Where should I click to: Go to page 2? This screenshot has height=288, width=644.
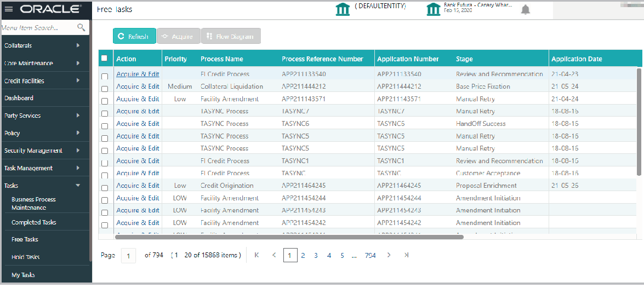[303, 255]
